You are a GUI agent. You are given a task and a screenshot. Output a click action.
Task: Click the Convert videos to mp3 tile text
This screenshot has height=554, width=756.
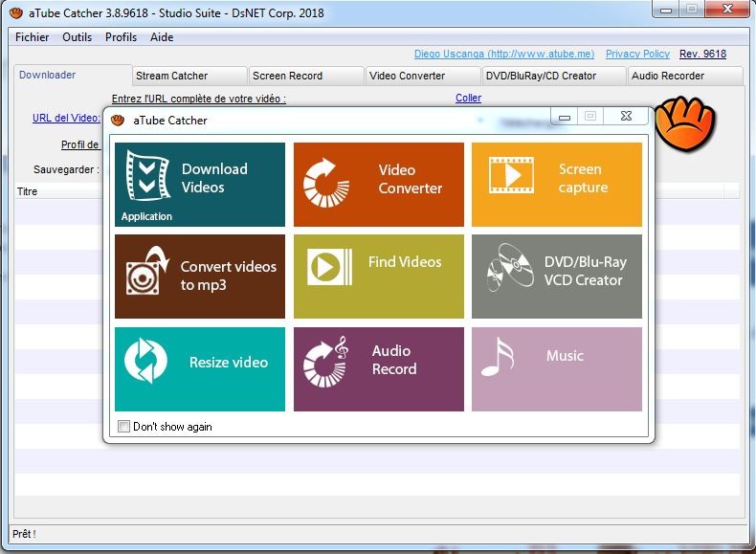228,276
